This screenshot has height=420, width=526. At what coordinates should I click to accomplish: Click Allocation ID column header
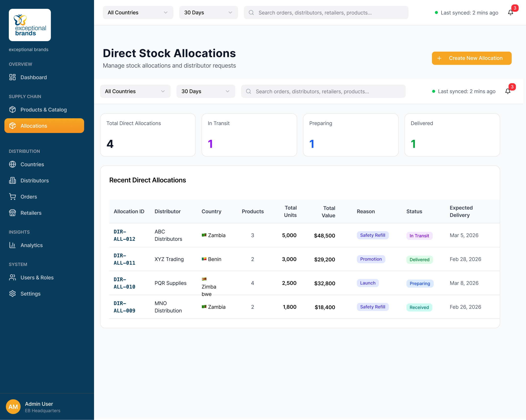(129, 211)
